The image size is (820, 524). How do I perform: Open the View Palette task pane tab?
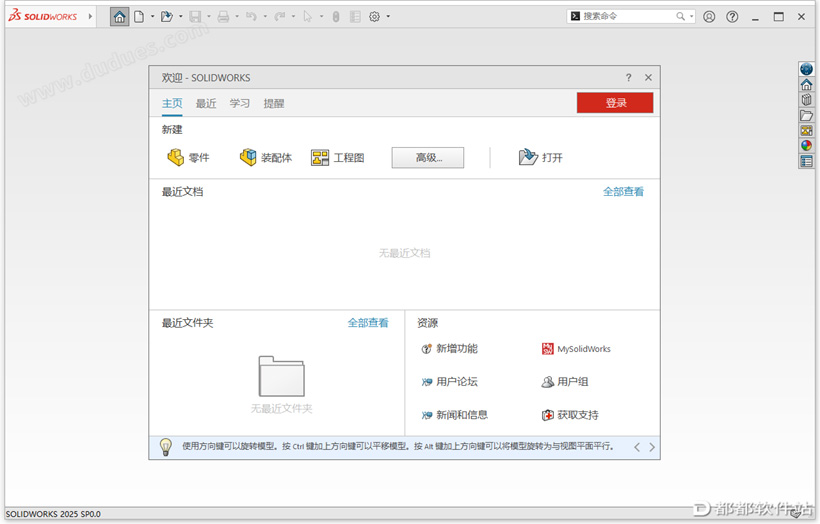pyautogui.click(x=806, y=131)
